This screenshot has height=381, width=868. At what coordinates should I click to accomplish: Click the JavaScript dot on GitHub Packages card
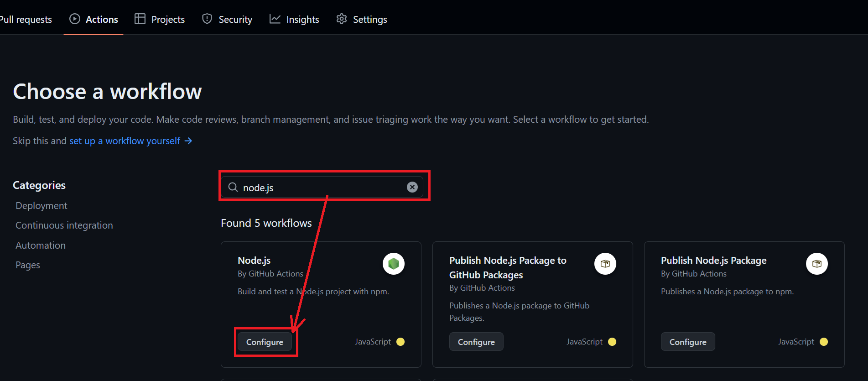[x=612, y=342]
